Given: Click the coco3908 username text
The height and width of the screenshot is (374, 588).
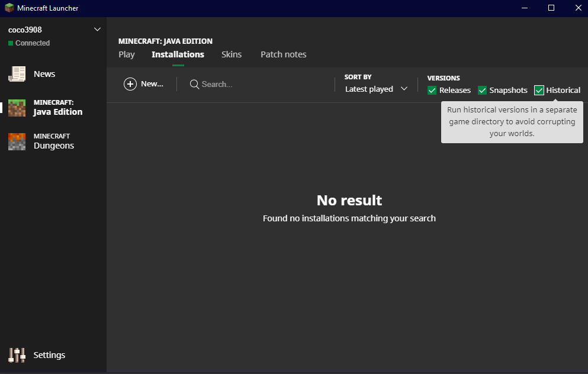Looking at the screenshot, I should point(25,30).
